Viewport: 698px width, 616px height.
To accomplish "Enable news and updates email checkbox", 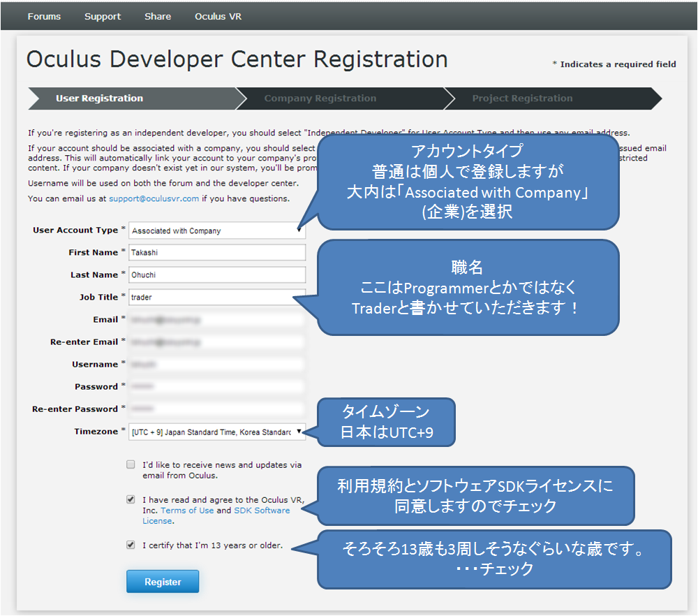I will [x=131, y=464].
